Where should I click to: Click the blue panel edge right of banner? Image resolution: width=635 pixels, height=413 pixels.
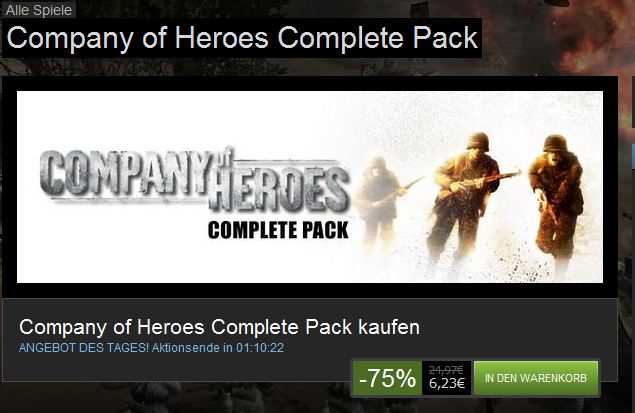coord(633,156)
